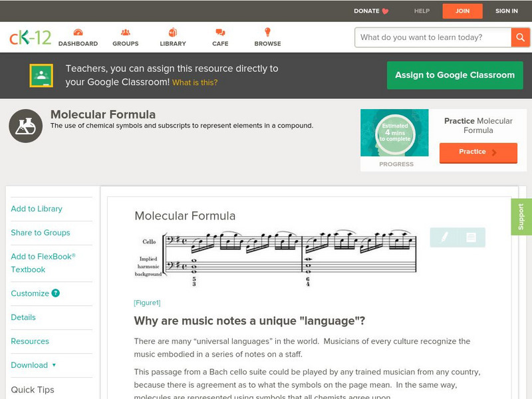The width and height of the screenshot is (532, 399).
Task: Click the Dashboard menu label
Action: [78, 44]
